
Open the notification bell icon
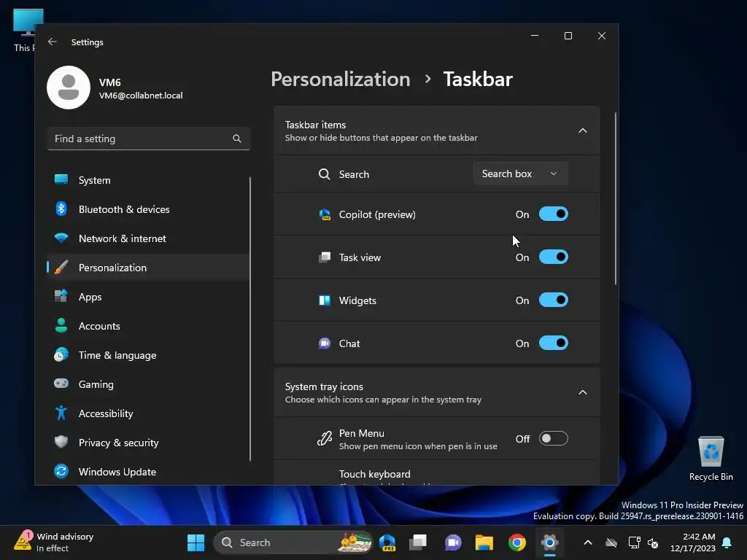[727, 542]
